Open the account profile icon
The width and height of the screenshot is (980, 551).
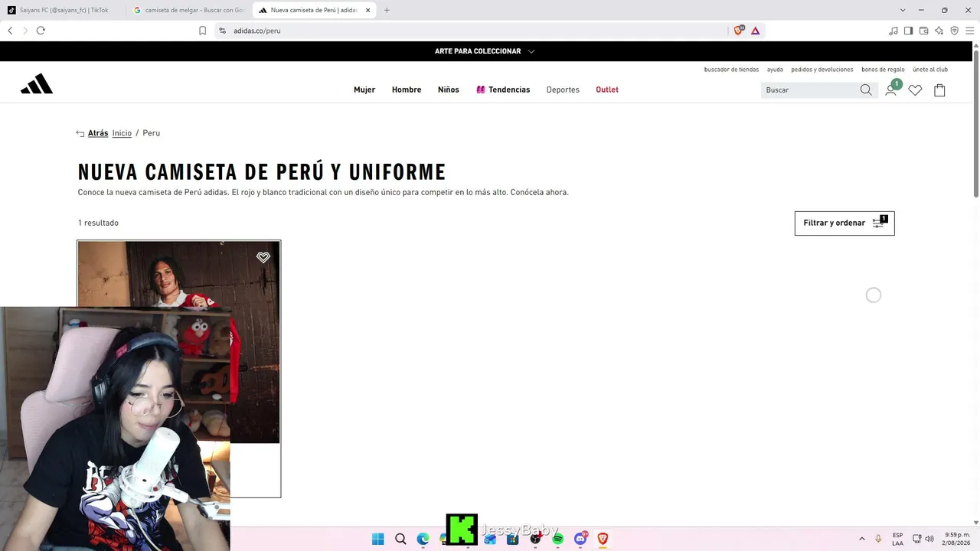click(890, 90)
